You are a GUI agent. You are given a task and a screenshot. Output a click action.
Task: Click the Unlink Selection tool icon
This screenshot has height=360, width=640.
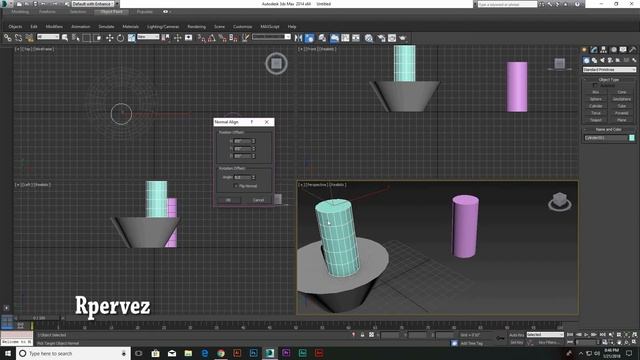coord(18,38)
